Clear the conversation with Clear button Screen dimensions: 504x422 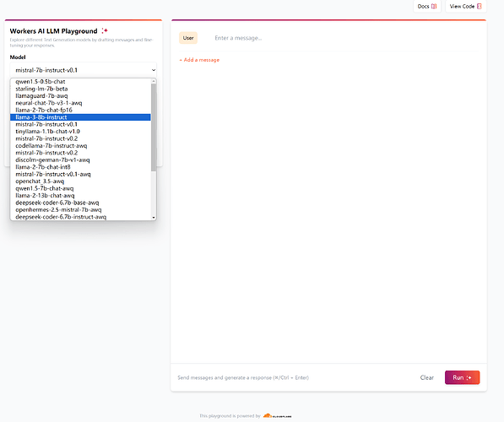(x=427, y=377)
